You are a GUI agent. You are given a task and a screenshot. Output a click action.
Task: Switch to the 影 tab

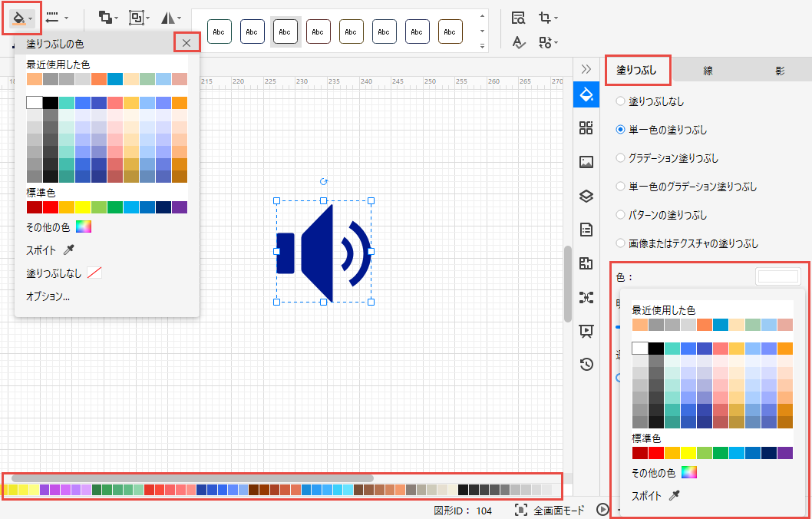780,71
